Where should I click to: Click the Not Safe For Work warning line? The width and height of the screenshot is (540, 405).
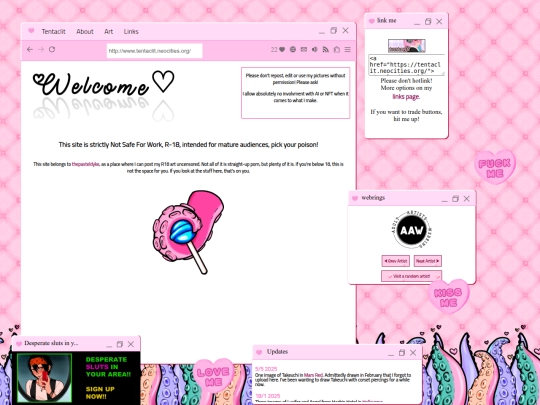pyautogui.click(x=188, y=145)
